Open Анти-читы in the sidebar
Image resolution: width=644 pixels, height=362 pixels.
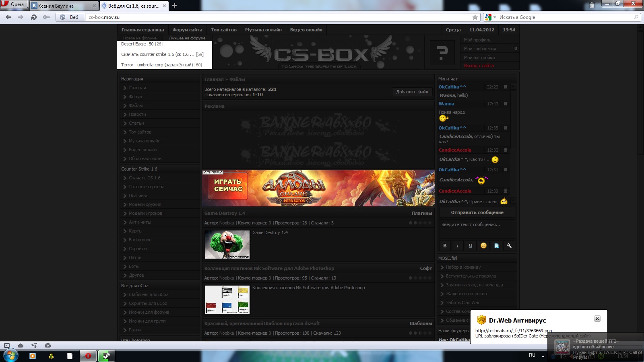[140, 222]
